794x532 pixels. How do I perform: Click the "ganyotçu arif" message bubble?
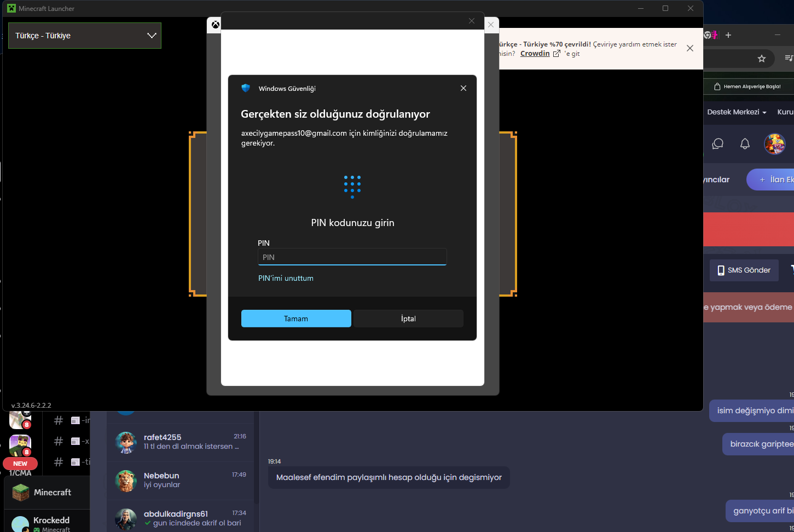pyautogui.click(x=760, y=511)
